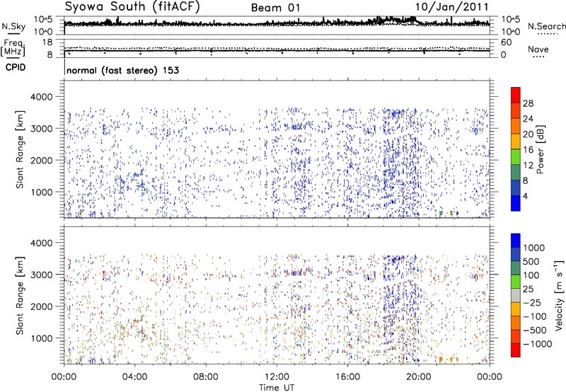Click the 'Velocity [m s-1]' colorbar label
The height and width of the screenshot is (392, 566).
pyautogui.click(x=559, y=295)
